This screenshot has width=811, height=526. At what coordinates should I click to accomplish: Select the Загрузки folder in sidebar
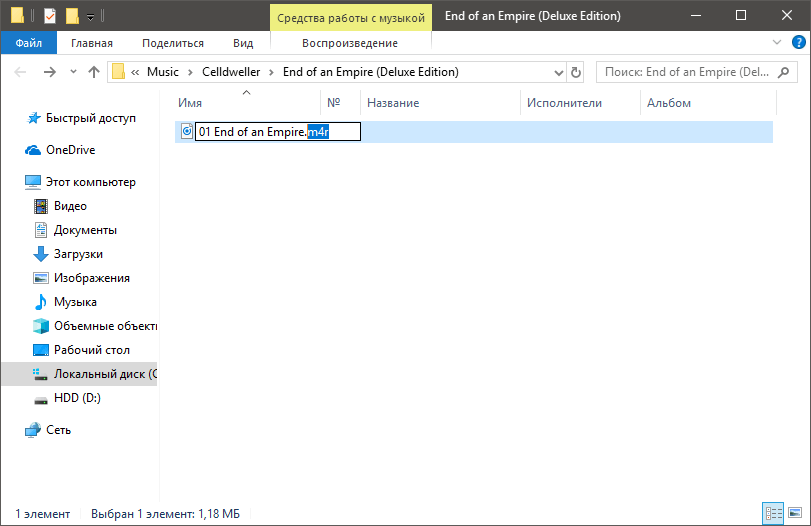[x=78, y=254]
